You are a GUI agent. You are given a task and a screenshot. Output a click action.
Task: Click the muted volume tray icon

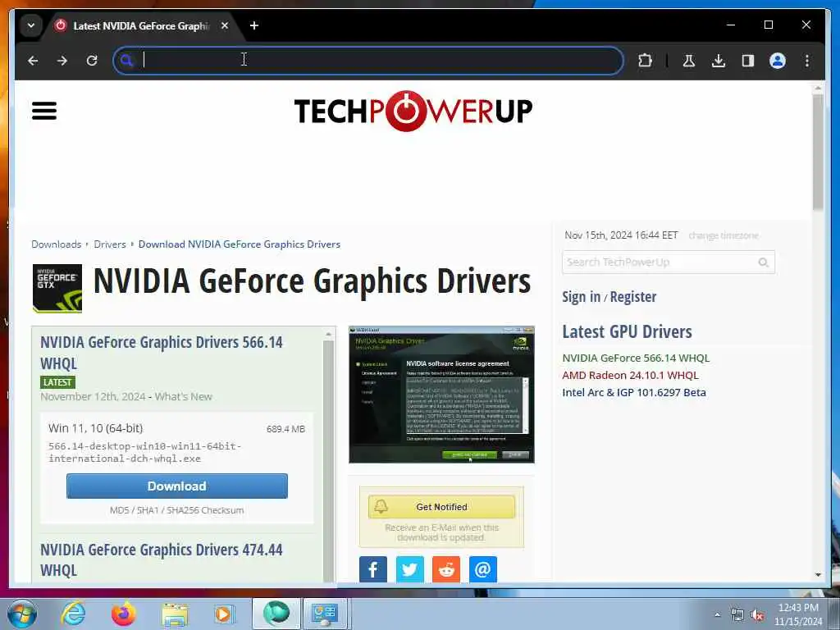coord(757,615)
